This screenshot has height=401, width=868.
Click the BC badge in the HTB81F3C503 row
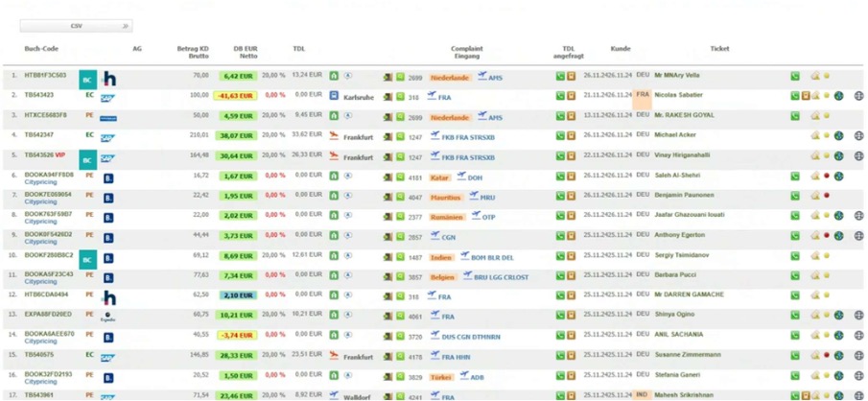[87, 80]
